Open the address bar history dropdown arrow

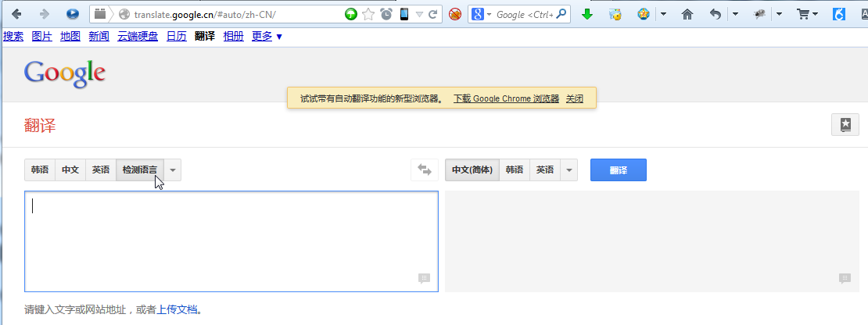[x=420, y=14]
